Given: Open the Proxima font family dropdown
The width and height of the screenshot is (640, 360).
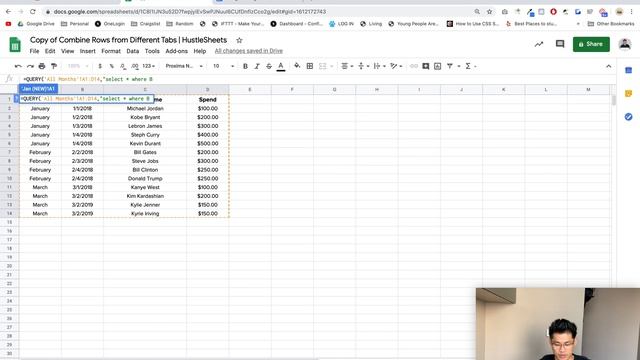Looking at the screenshot, I should [184, 66].
